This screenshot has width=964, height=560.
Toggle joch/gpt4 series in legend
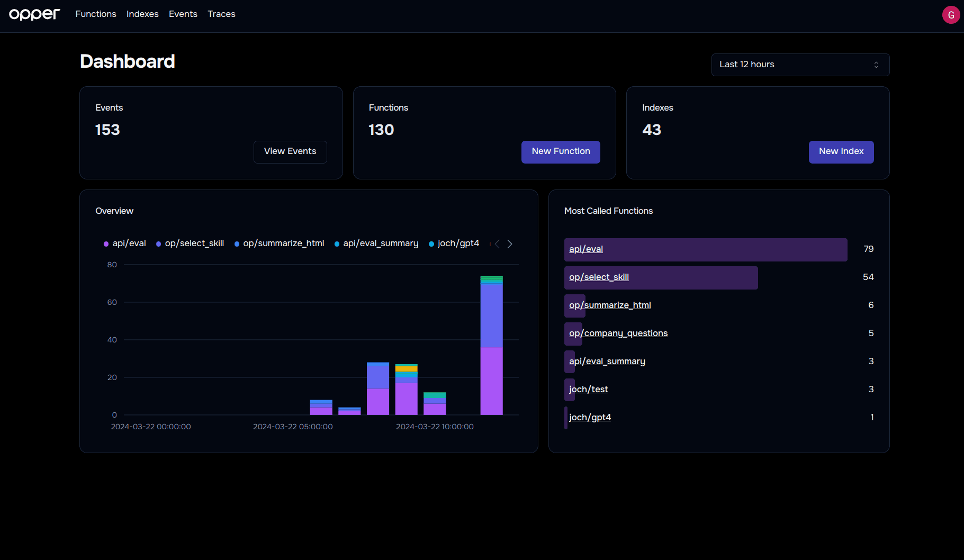tap(454, 243)
